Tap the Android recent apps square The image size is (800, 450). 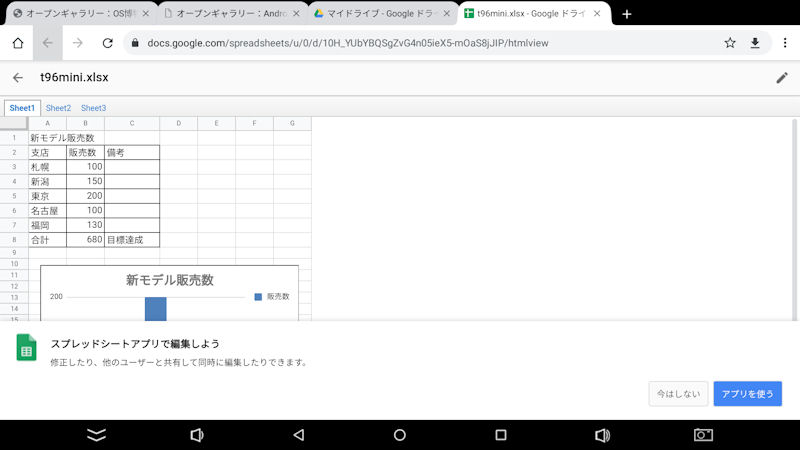pyautogui.click(x=501, y=435)
